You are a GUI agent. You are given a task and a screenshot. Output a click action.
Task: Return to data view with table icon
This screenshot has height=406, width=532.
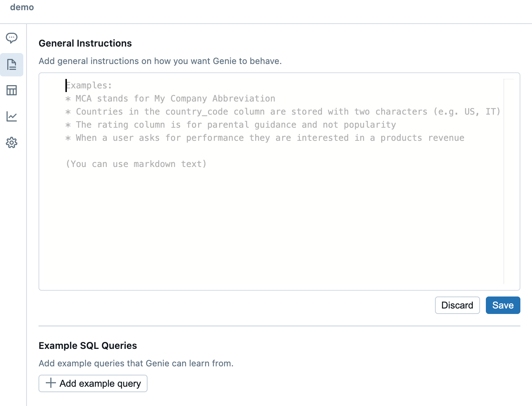pyautogui.click(x=12, y=90)
